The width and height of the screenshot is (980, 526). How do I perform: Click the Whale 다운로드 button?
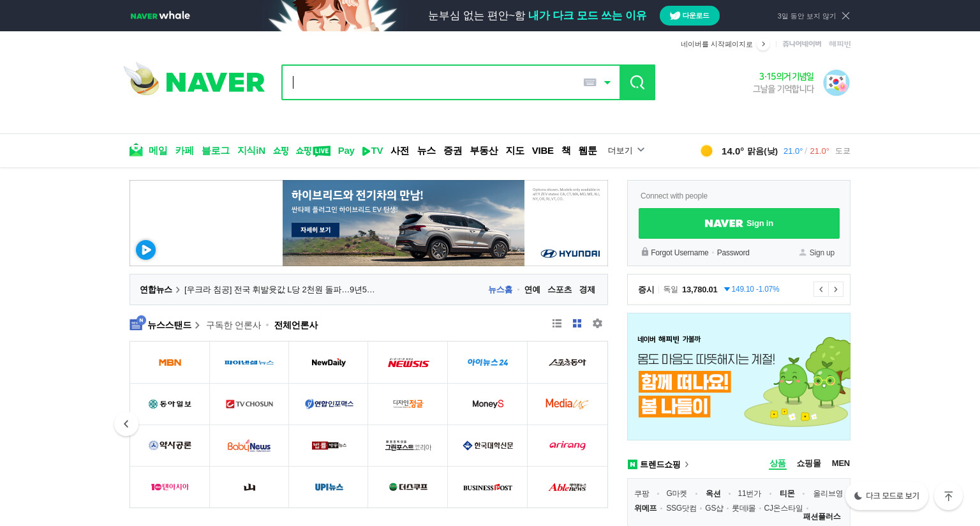tap(690, 15)
